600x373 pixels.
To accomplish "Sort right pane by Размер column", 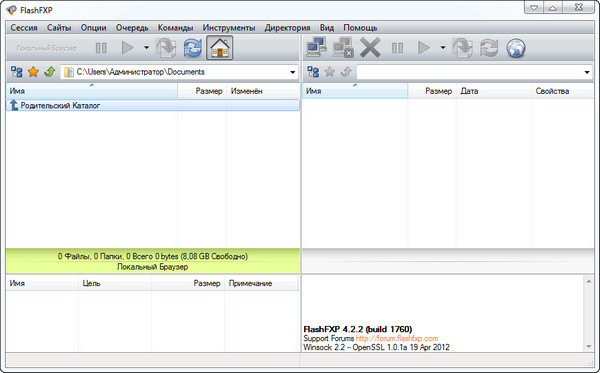I will (432, 91).
